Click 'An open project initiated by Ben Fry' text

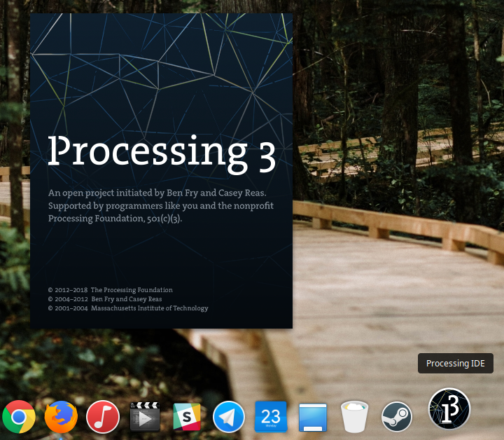pos(157,193)
